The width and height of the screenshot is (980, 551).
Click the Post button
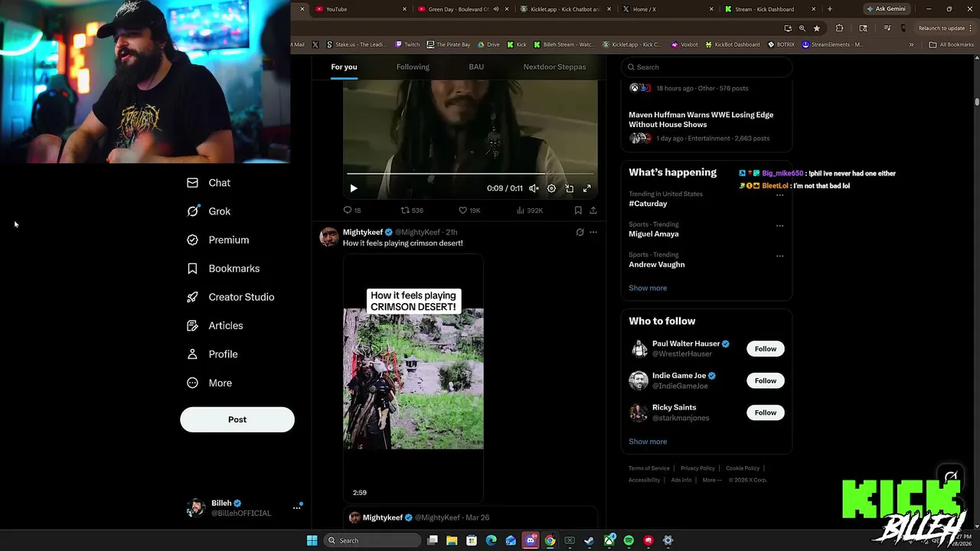pyautogui.click(x=237, y=419)
